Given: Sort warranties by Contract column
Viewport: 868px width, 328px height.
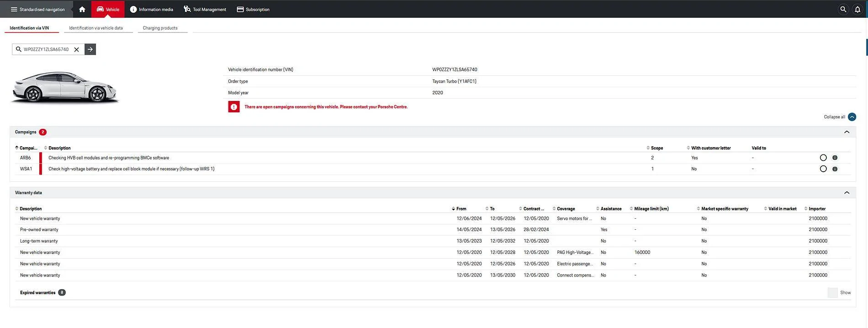Looking at the screenshot, I should coord(531,209).
